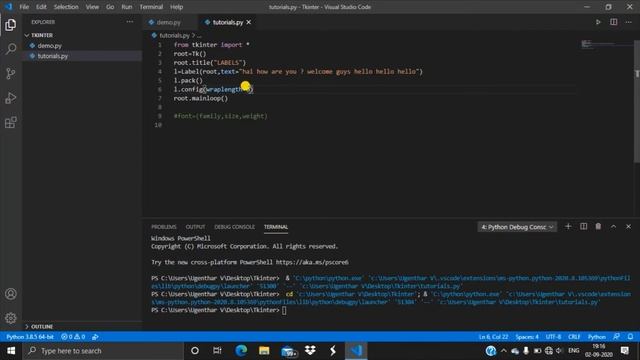Switch to the PROBLEMS panel tab
This screenshot has height=360, width=640.
point(163,227)
